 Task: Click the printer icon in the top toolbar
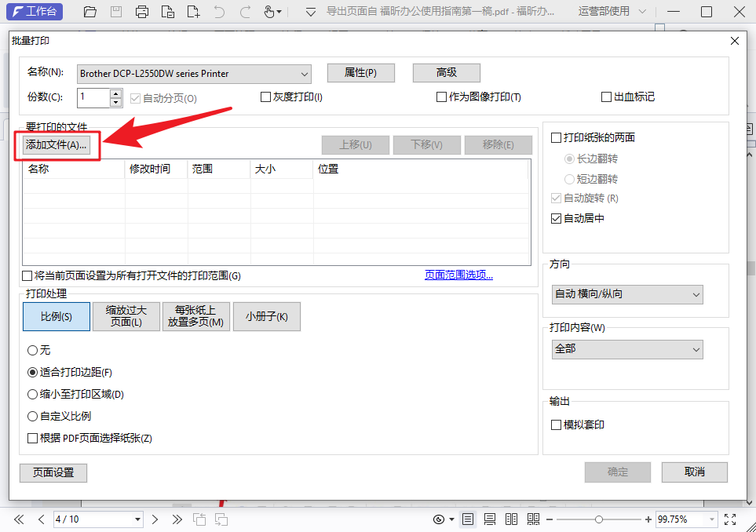click(142, 12)
